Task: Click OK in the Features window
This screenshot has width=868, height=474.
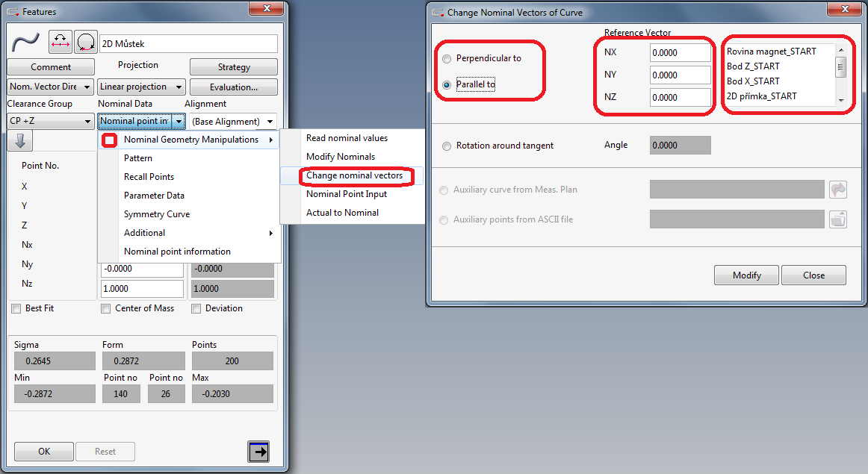Action: tap(44, 452)
